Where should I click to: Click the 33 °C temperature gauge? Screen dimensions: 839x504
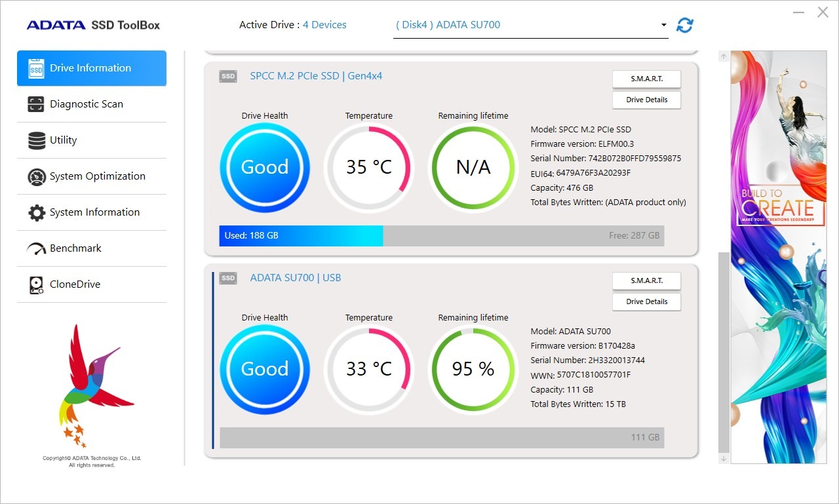click(369, 370)
